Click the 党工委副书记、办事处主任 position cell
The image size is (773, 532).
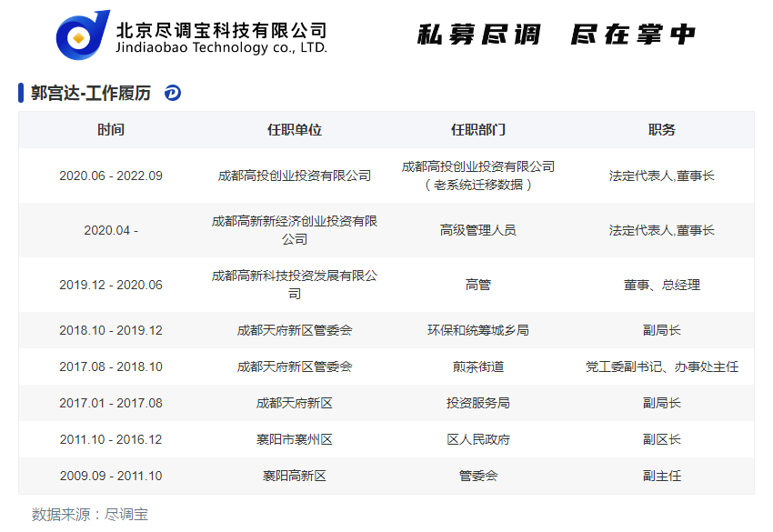pyautogui.click(x=662, y=366)
